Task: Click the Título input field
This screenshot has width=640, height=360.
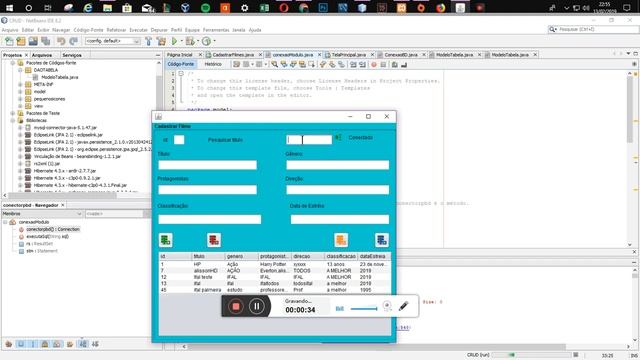Action: pyautogui.click(x=207, y=165)
